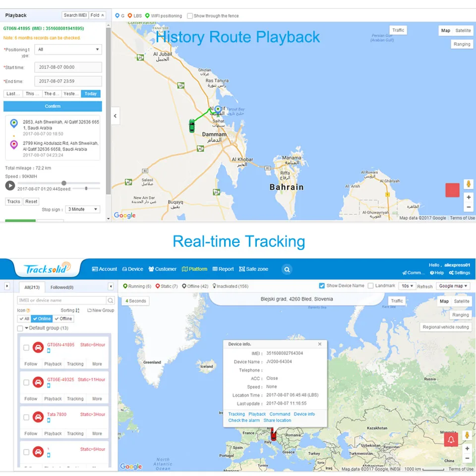Expand the far-left sidebar arrow

pos(7,286)
